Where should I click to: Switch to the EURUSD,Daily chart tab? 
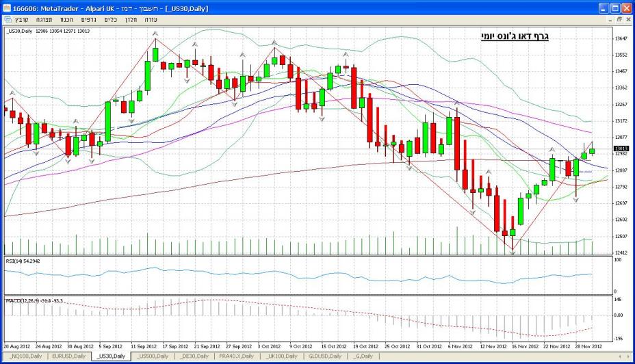point(69,356)
